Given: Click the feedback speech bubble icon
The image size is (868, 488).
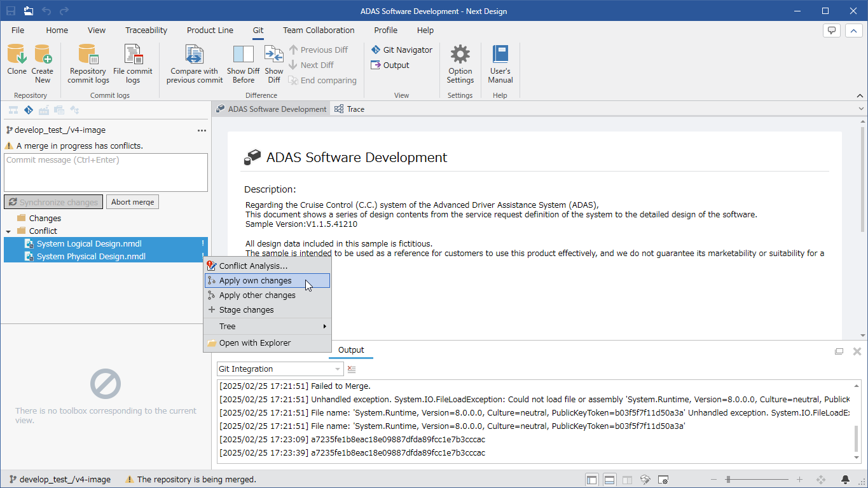Looking at the screenshot, I should pyautogui.click(x=831, y=30).
